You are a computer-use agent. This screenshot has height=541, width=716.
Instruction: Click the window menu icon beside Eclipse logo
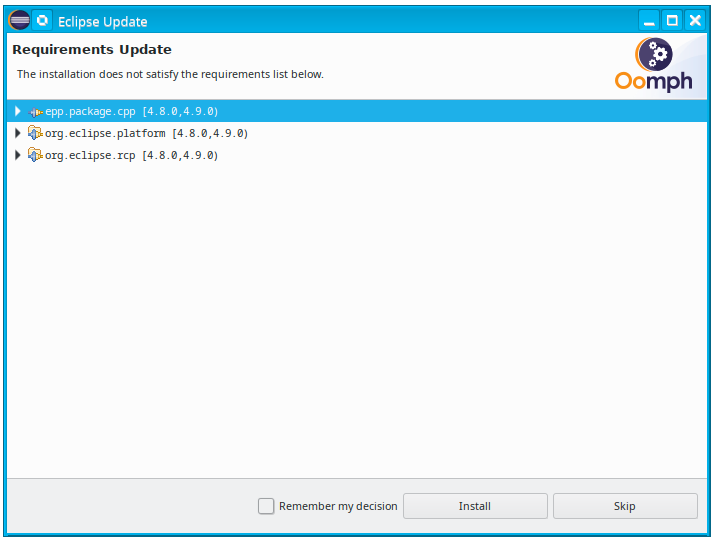(x=42, y=21)
